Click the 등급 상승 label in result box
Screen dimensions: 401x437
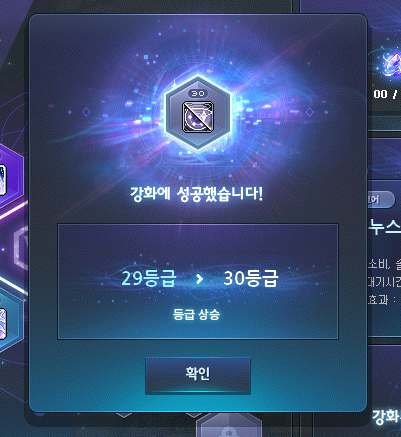point(196,314)
